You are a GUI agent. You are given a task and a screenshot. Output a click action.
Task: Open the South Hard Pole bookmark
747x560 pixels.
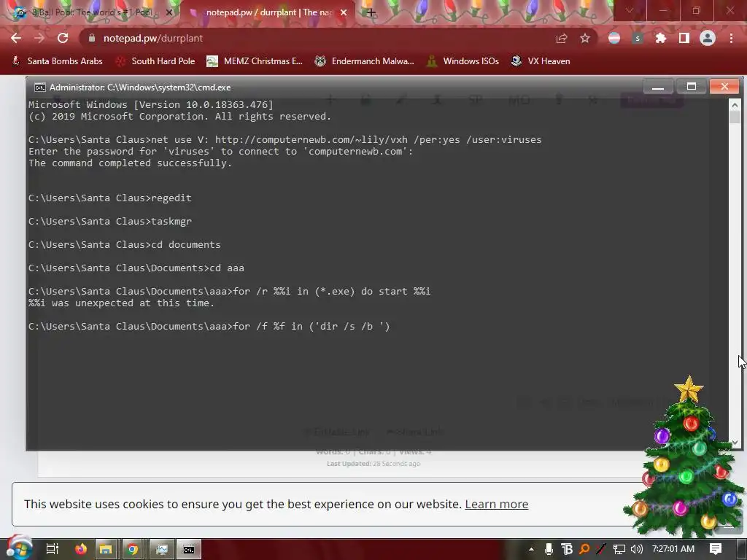pyautogui.click(x=156, y=61)
